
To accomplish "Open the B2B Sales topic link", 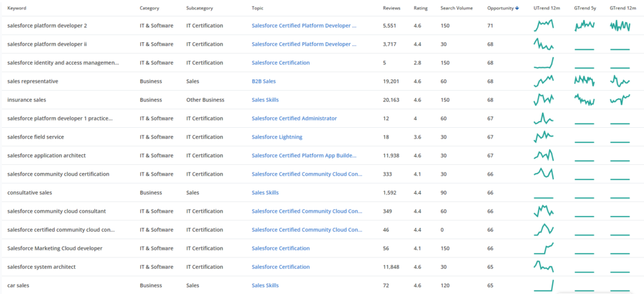I will [263, 81].
